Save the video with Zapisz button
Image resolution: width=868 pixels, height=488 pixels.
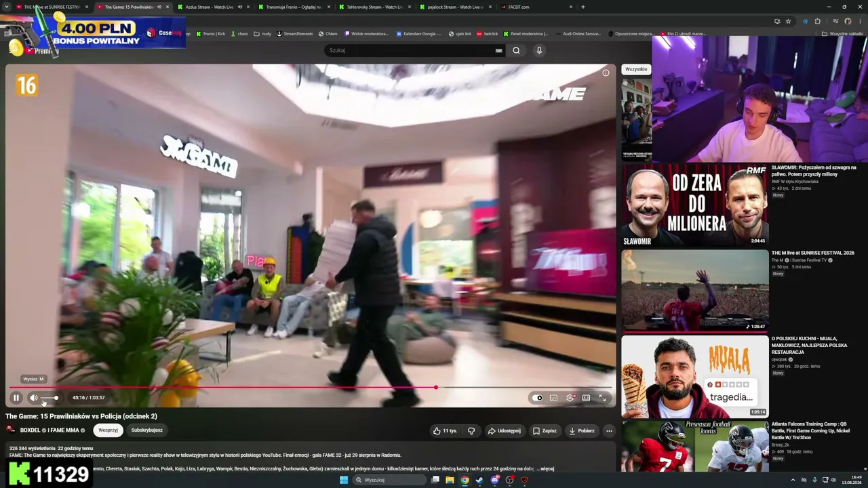(545, 430)
